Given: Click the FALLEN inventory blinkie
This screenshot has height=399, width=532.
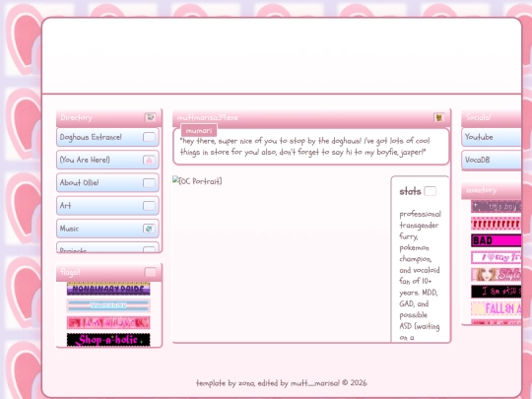Looking at the screenshot, I should coord(496,308).
